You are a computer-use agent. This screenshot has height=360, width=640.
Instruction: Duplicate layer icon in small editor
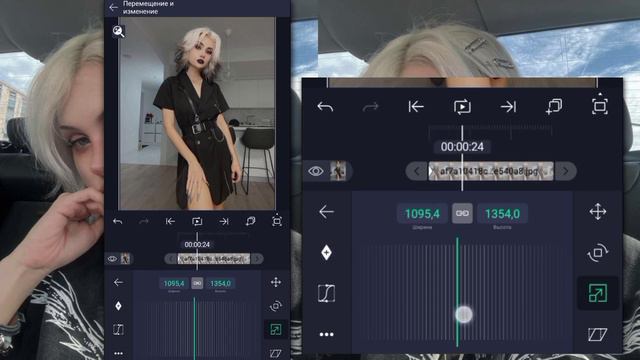pyautogui.click(x=251, y=221)
